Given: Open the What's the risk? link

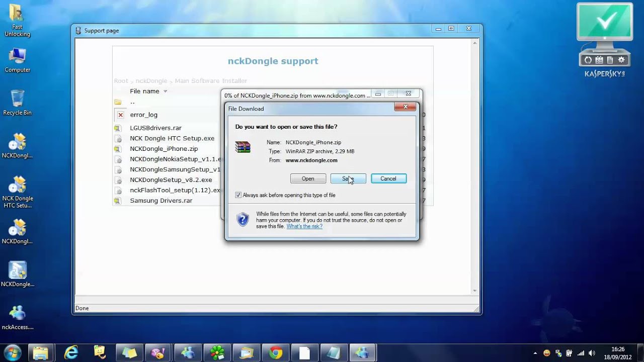Looking at the screenshot, I should [x=304, y=226].
